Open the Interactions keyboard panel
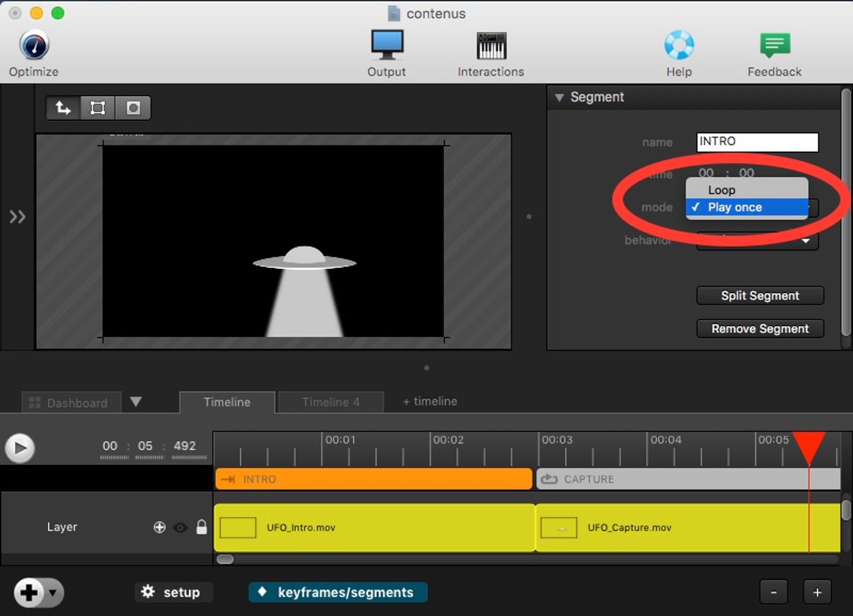The image size is (853, 616). coord(491,46)
